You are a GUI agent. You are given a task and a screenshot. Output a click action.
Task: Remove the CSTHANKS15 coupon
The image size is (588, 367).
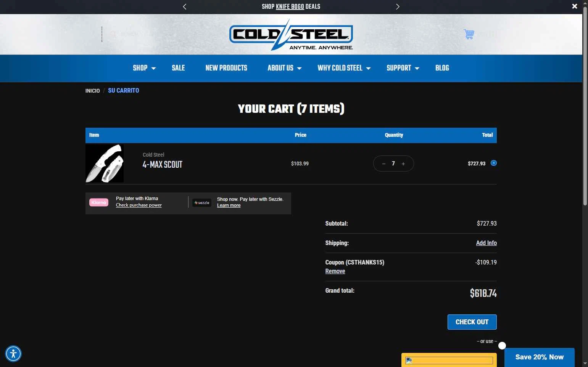point(335,271)
